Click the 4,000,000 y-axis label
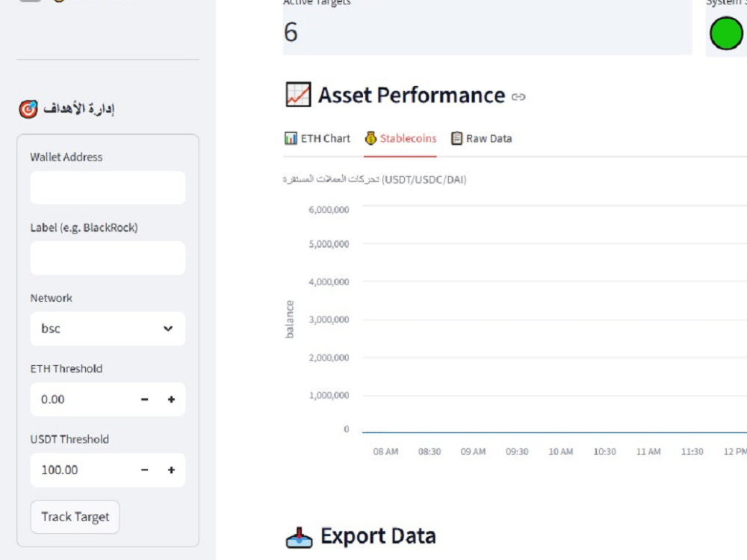Screen dimensions: 747x560 click(x=329, y=282)
